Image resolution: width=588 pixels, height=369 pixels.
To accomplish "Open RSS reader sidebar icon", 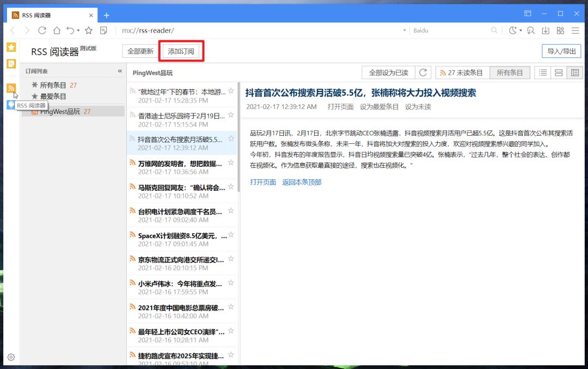I will (11, 88).
